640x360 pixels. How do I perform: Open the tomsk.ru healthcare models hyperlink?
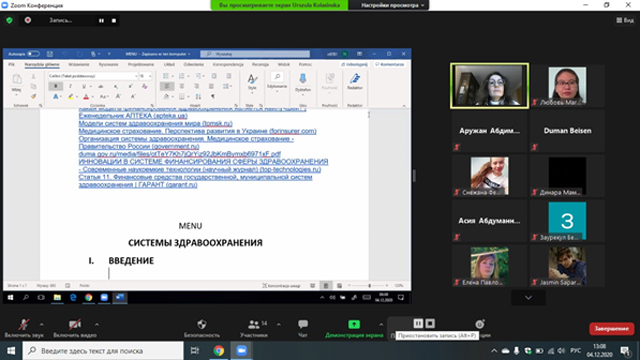click(156, 123)
